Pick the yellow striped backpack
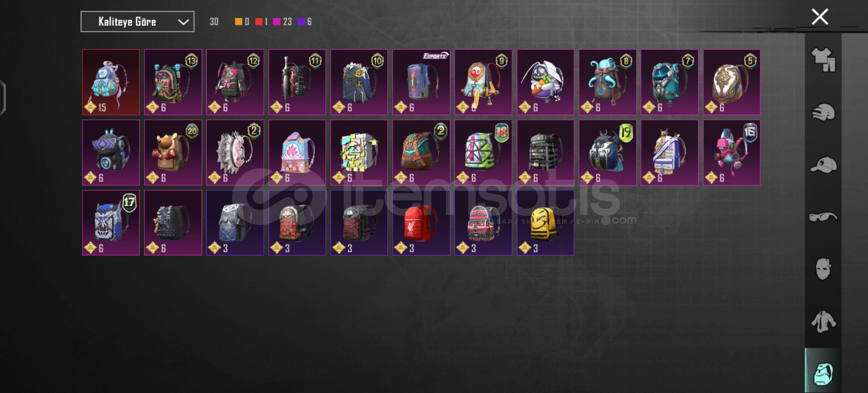 tap(546, 223)
